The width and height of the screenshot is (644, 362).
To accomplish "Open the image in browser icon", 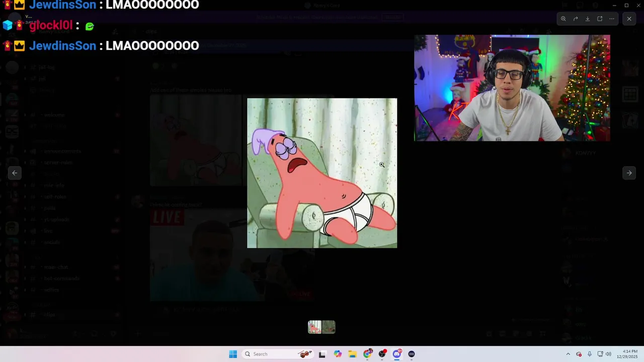I will [x=600, y=19].
